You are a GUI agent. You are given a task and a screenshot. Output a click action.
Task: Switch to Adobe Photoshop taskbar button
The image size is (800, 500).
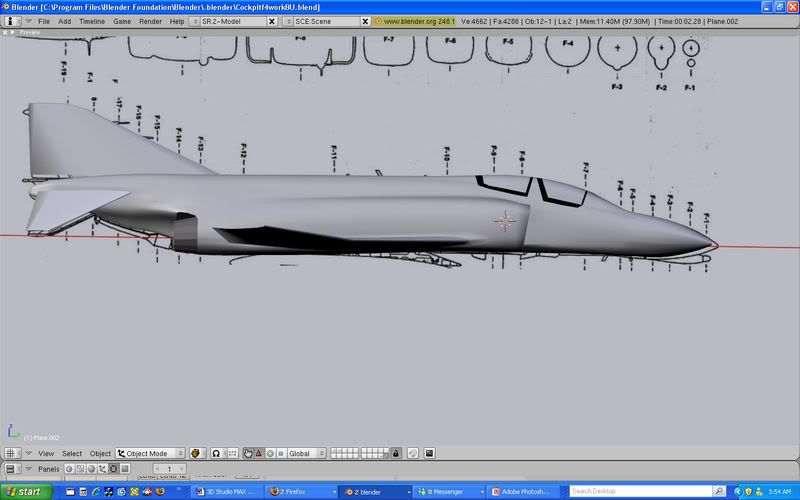coord(522,492)
